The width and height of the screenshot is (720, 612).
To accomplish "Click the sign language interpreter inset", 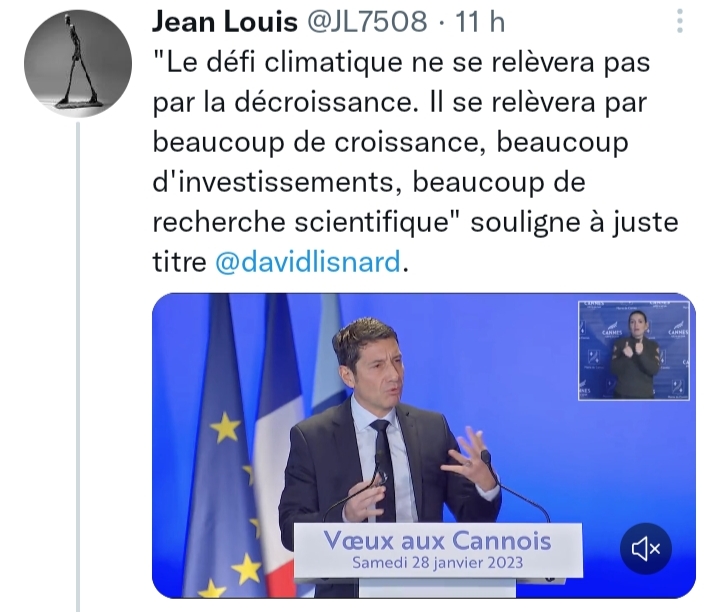I will 634,350.
